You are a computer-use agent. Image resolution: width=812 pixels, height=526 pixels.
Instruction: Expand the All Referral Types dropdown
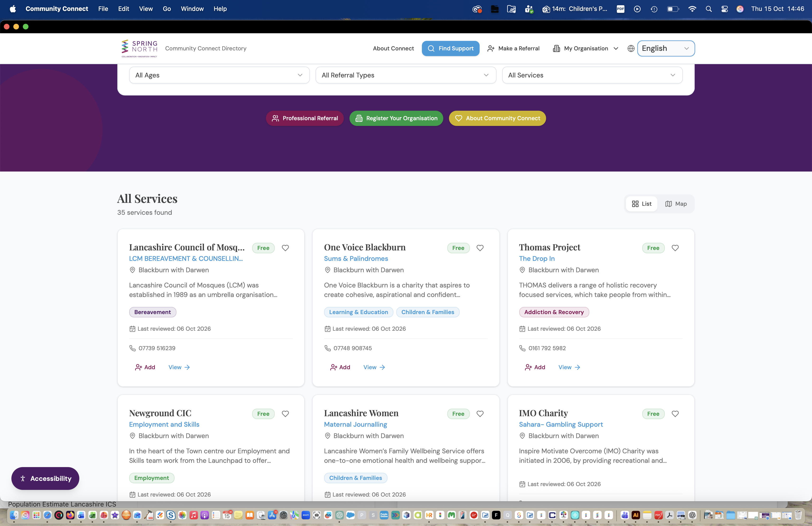406,75
